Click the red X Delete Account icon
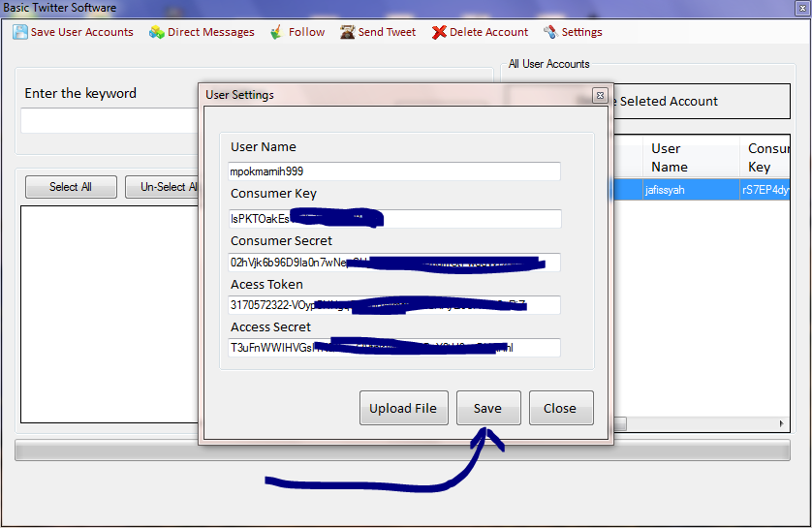This screenshot has width=812, height=528. [439, 32]
